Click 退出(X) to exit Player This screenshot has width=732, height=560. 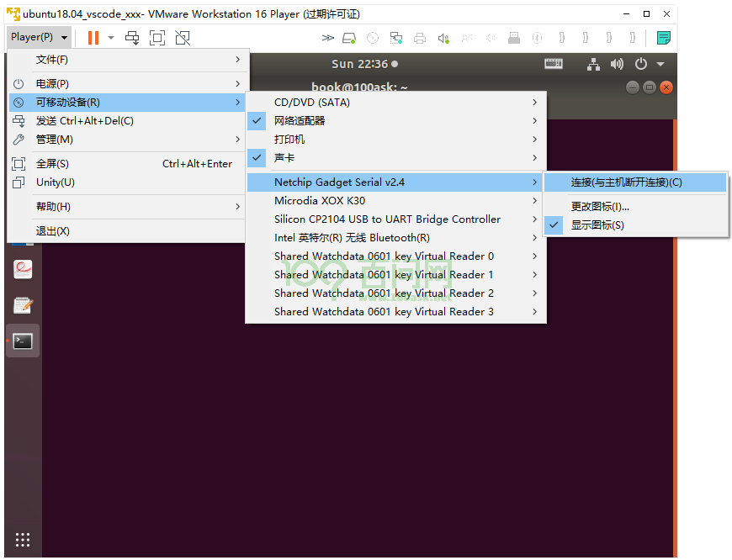pos(126,231)
